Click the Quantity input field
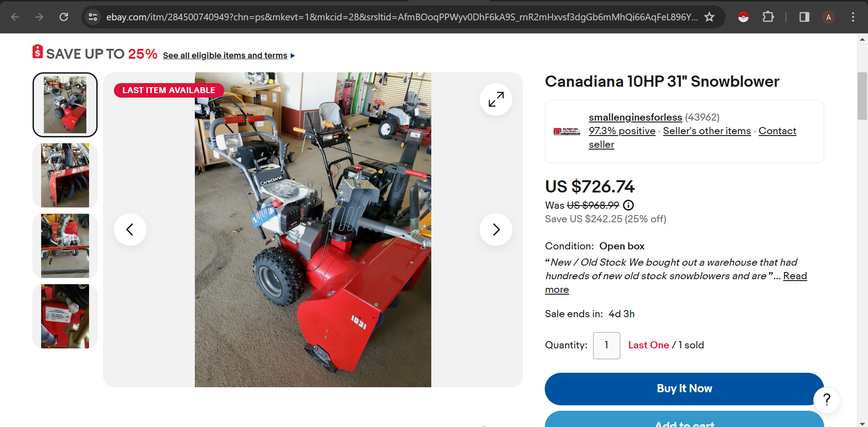868x427 pixels. click(606, 346)
